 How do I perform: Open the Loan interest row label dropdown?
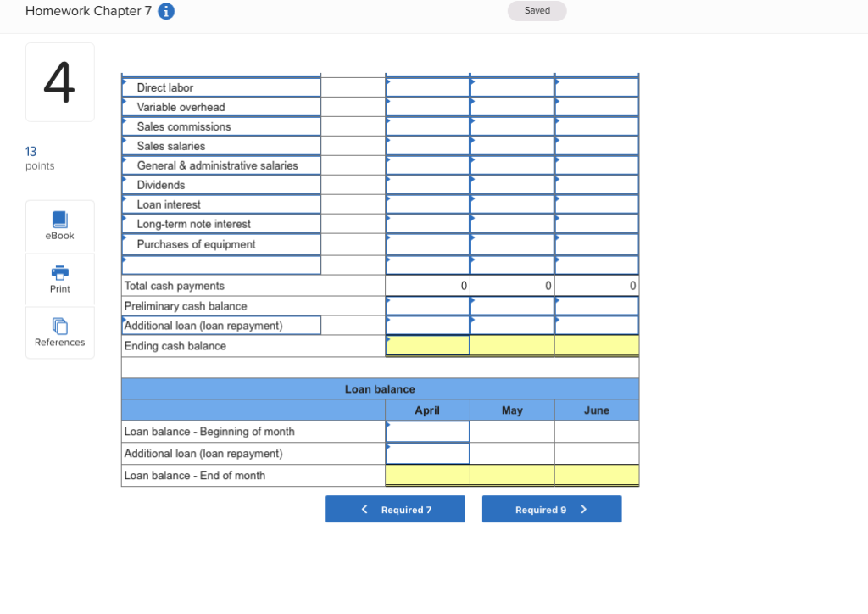221,204
